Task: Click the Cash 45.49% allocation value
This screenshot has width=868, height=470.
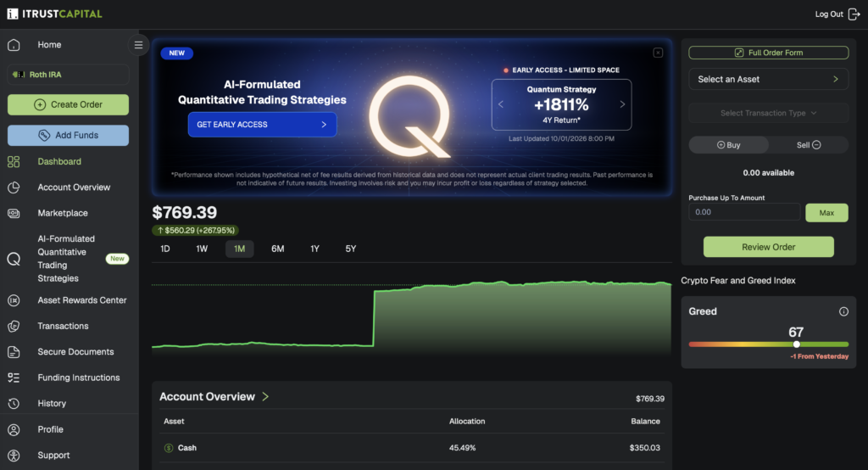Action: point(462,448)
